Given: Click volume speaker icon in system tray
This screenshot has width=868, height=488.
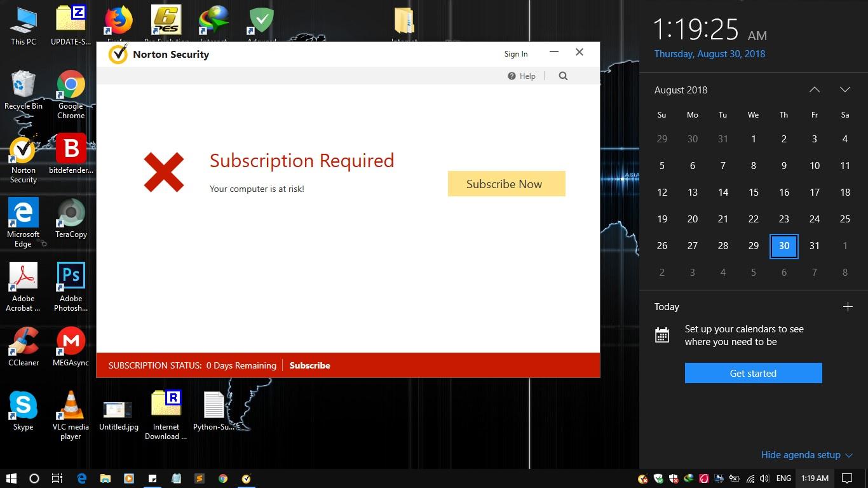Looking at the screenshot, I should click(x=764, y=478).
